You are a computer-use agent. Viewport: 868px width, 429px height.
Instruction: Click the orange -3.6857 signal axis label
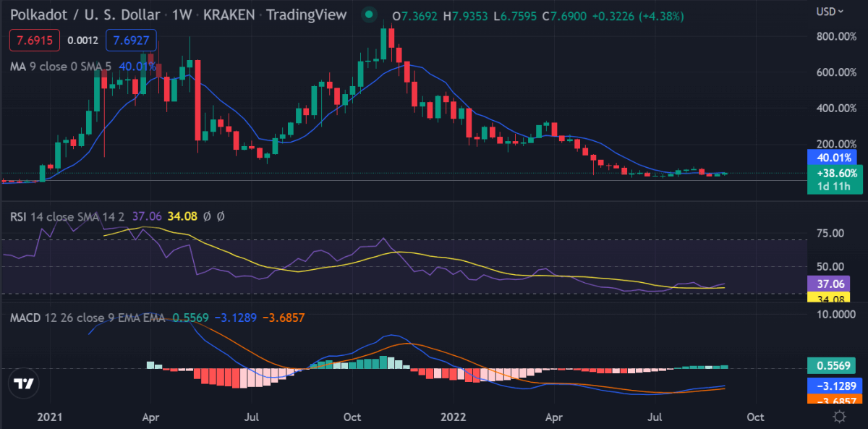pyautogui.click(x=831, y=399)
